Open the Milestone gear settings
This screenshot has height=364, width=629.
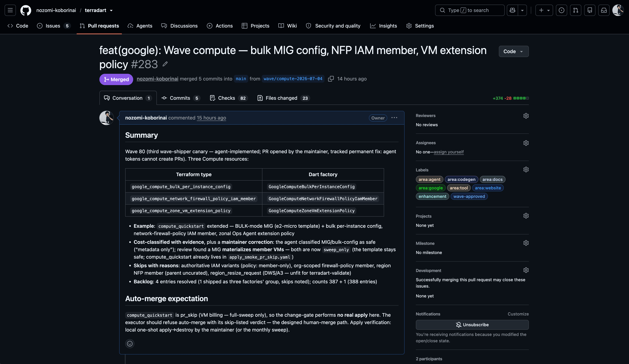[x=526, y=243]
